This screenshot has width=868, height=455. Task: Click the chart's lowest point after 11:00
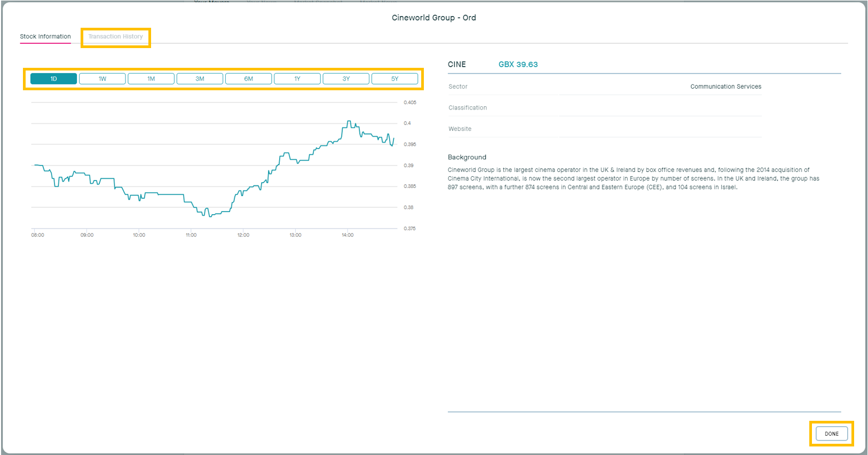point(210,216)
